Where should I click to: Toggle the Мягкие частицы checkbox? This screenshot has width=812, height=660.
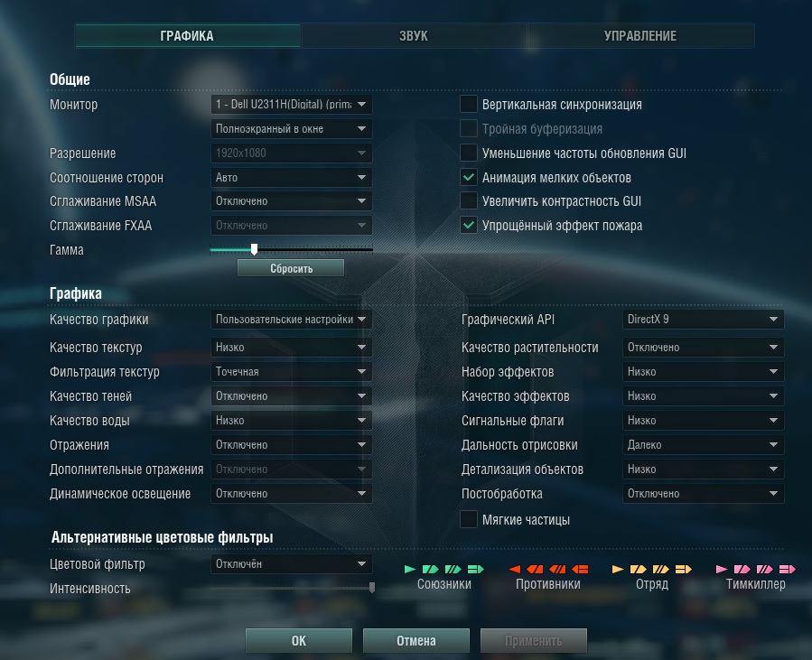click(x=469, y=519)
